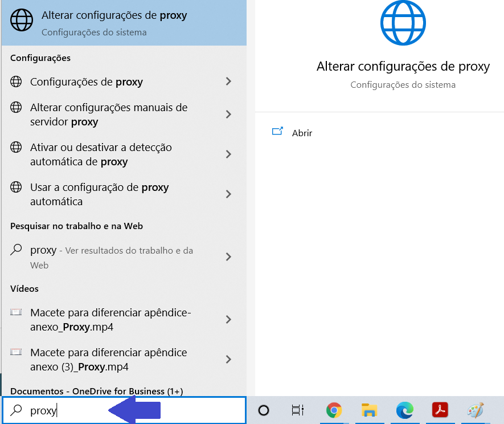Expand chevron for apêndice-anexo_Proxy.mp4 video
This screenshot has height=424, width=504.
[x=228, y=320]
